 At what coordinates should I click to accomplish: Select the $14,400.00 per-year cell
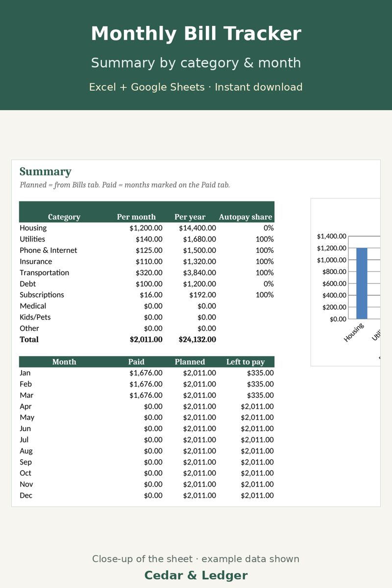(197, 228)
